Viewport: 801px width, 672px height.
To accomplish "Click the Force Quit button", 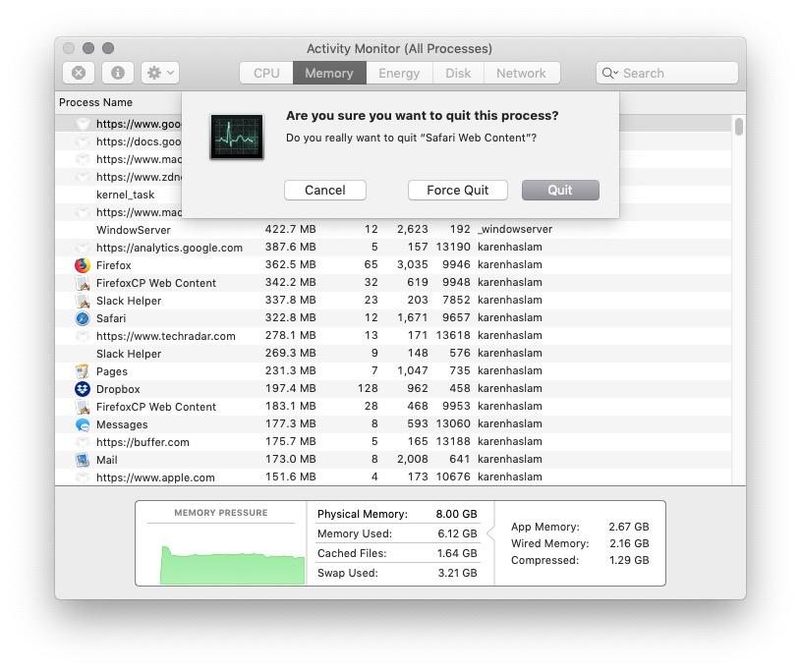I will pos(458,190).
